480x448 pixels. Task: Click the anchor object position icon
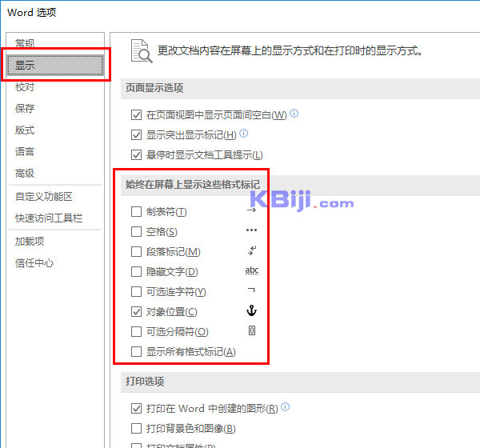(x=252, y=310)
